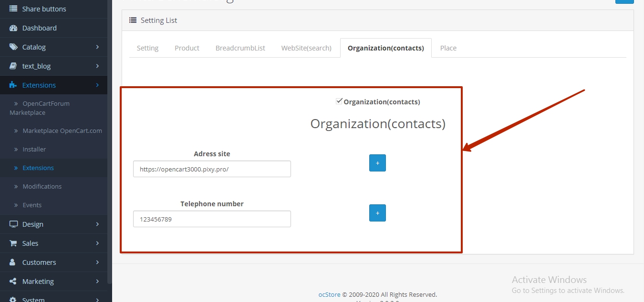
Task: Open the ocStore footer link
Action: pos(329,294)
